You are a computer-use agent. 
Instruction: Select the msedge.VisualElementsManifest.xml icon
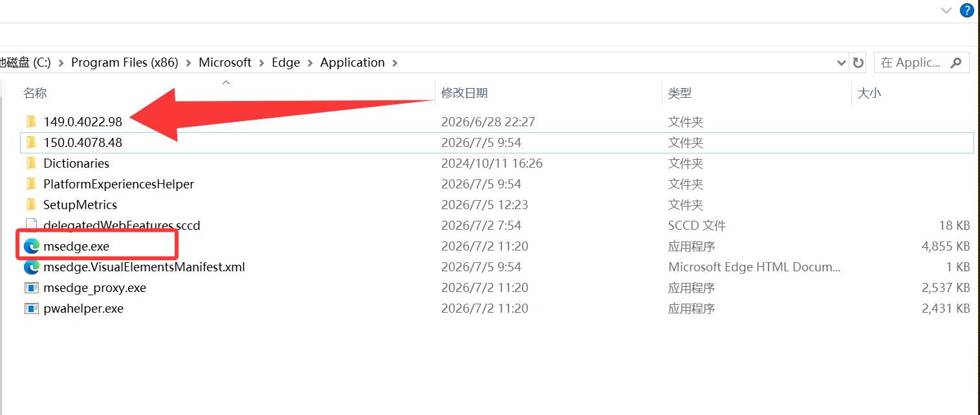[x=31, y=267]
